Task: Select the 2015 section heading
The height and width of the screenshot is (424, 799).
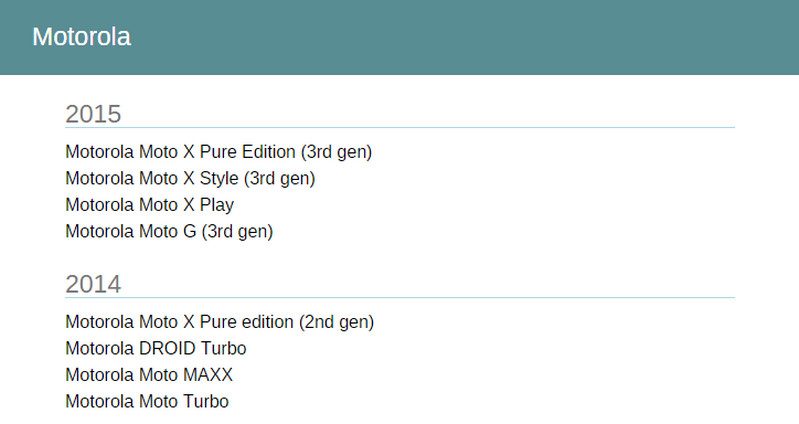Action: click(x=93, y=114)
